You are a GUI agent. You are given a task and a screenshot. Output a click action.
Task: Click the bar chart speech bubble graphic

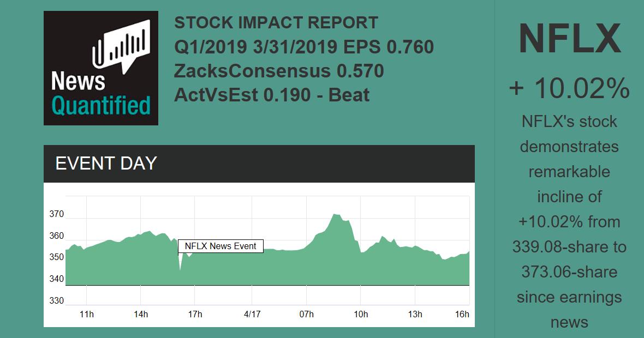click(121, 44)
